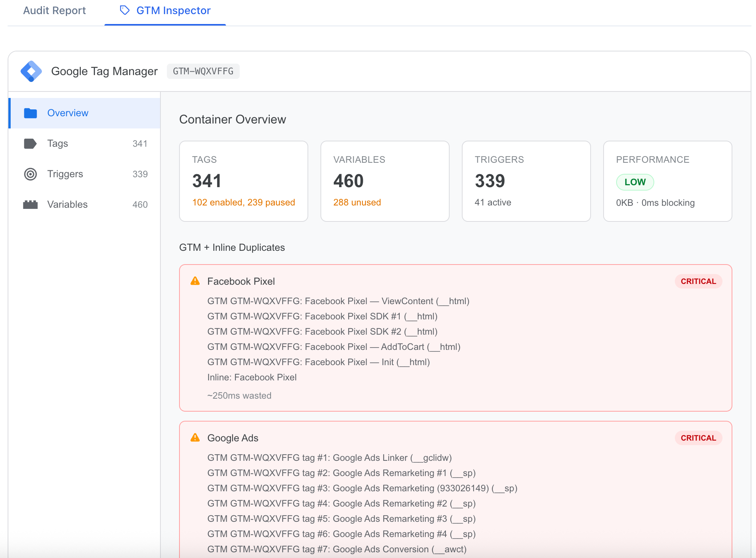Viewport: 756px width, 558px height.
Task: Click the '288 unused' variables text
Action: [357, 202]
